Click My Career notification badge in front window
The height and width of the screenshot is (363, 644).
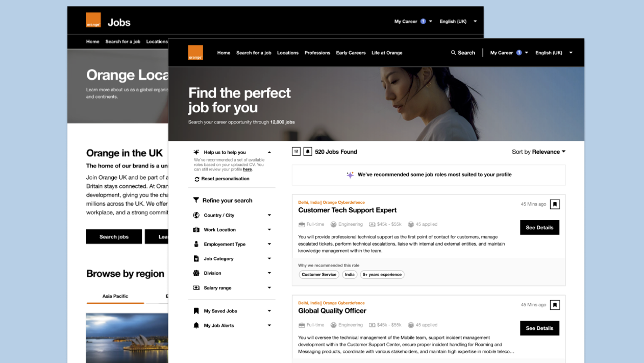click(x=519, y=53)
